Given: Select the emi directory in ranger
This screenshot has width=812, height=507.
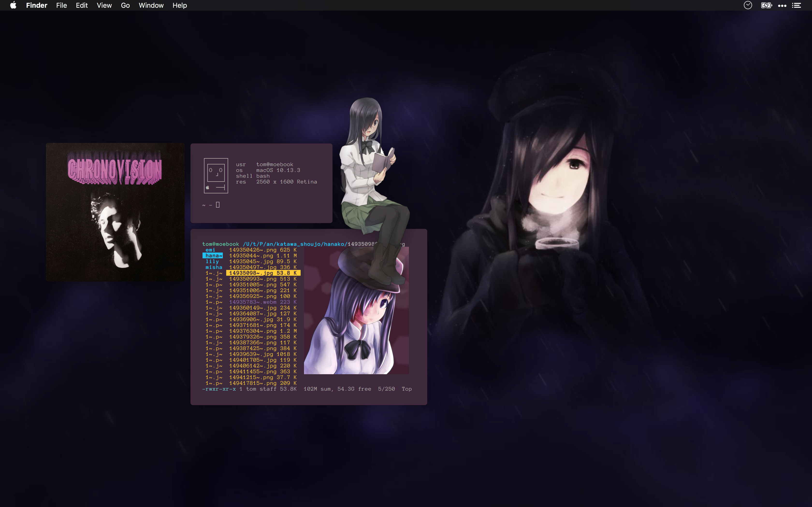Looking at the screenshot, I should click(x=210, y=250).
